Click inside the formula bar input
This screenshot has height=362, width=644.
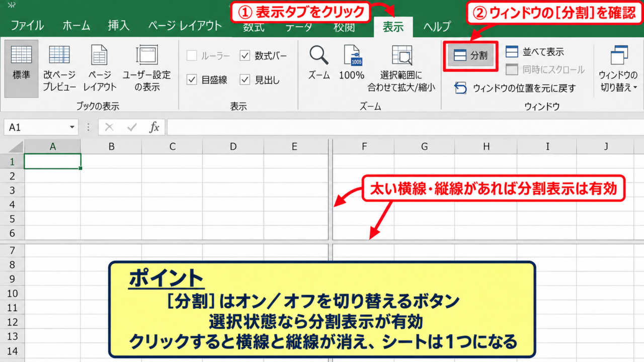(x=406, y=128)
